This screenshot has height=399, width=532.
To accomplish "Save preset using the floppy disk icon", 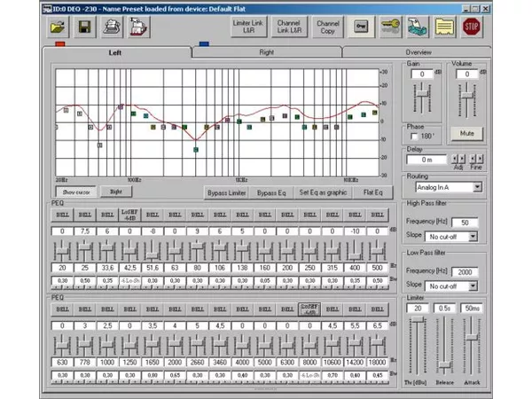I will 84,27.
